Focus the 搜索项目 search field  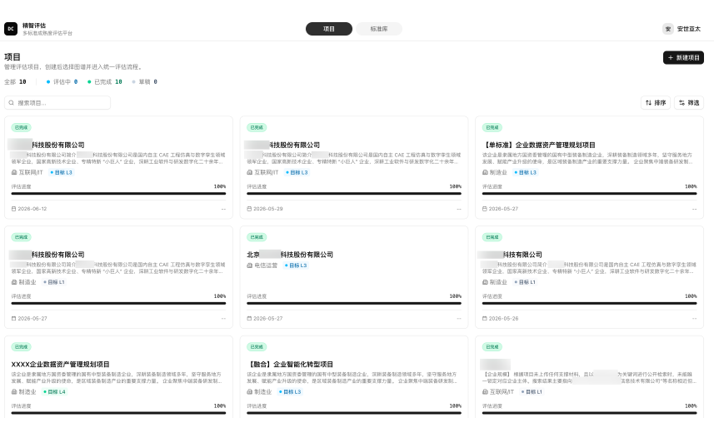(x=57, y=103)
